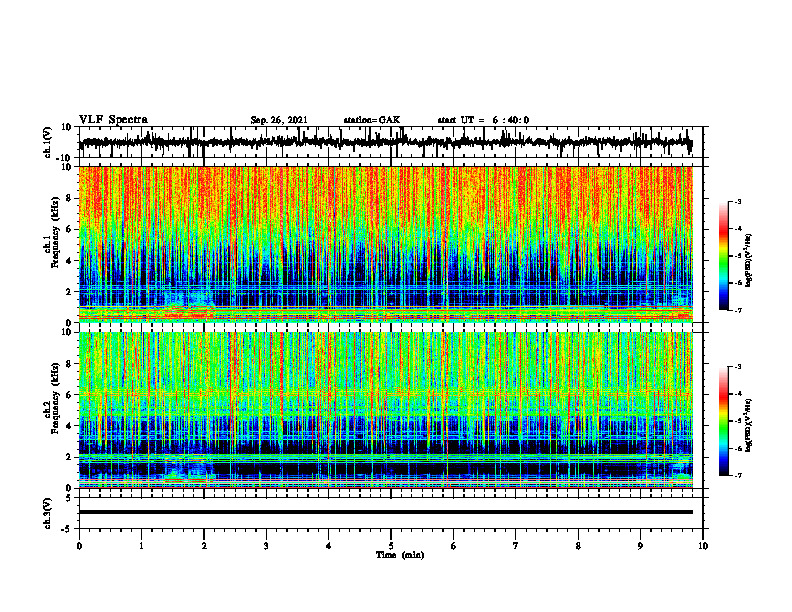Image resolution: width=792 pixels, height=612 pixels.
Task: Click time axis tick label "8"
Action: click(578, 546)
